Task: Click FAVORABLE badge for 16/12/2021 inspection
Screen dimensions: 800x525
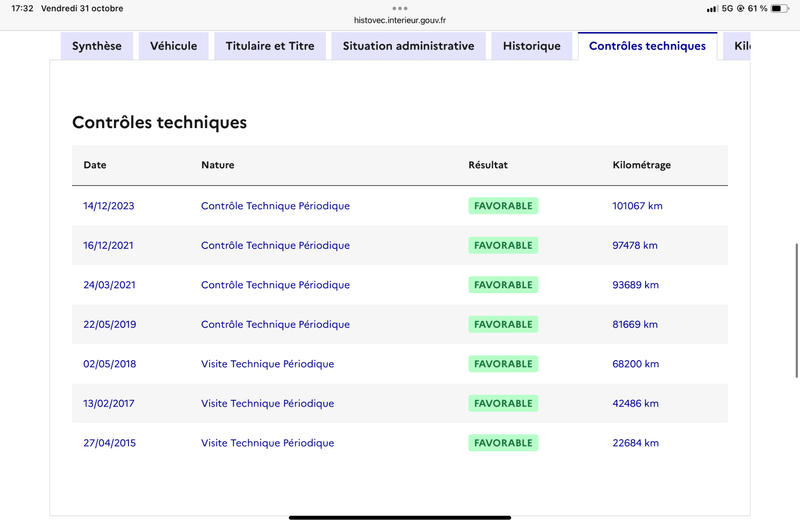Action: point(503,245)
